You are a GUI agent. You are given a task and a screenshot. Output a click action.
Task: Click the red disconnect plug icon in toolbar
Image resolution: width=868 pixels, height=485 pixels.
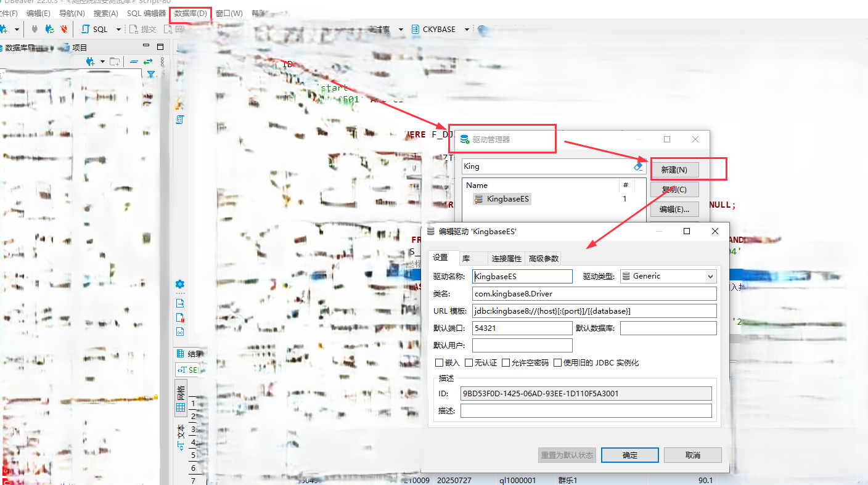tap(63, 29)
